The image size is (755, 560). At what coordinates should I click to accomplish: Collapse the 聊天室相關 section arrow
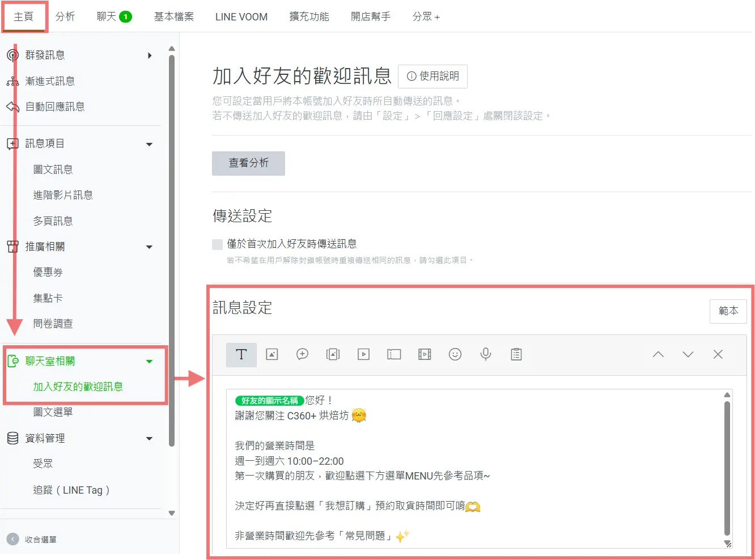[x=150, y=362]
